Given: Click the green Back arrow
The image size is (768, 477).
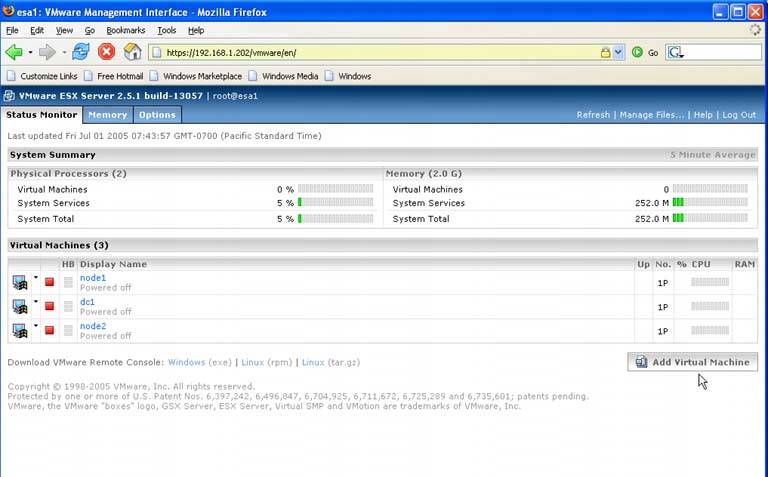Looking at the screenshot, I should 14,52.
